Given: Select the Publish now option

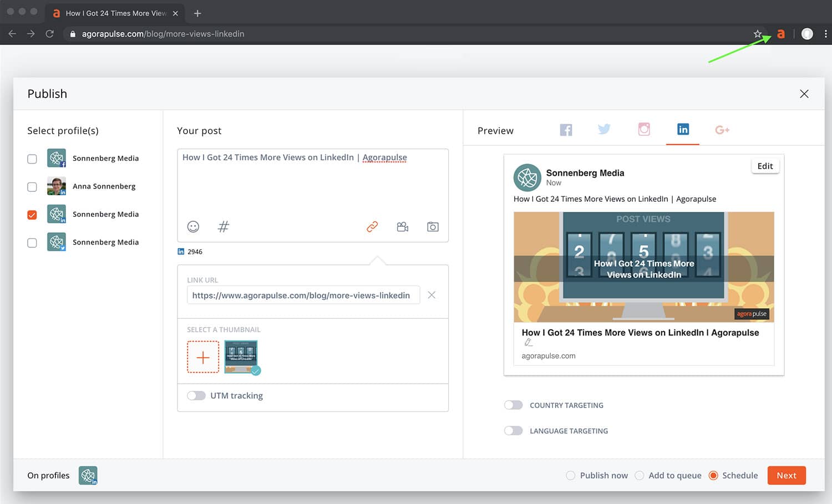Looking at the screenshot, I should (570, 475).
